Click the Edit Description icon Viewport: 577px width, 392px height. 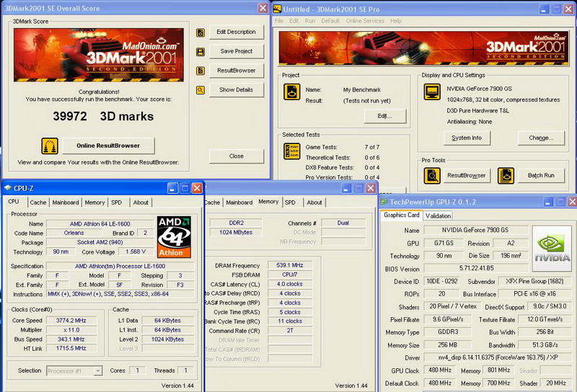click(201, 32)
